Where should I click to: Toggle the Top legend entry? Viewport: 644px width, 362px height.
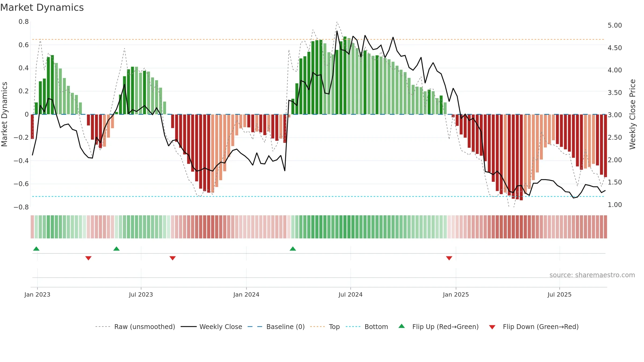click(325, 327)
